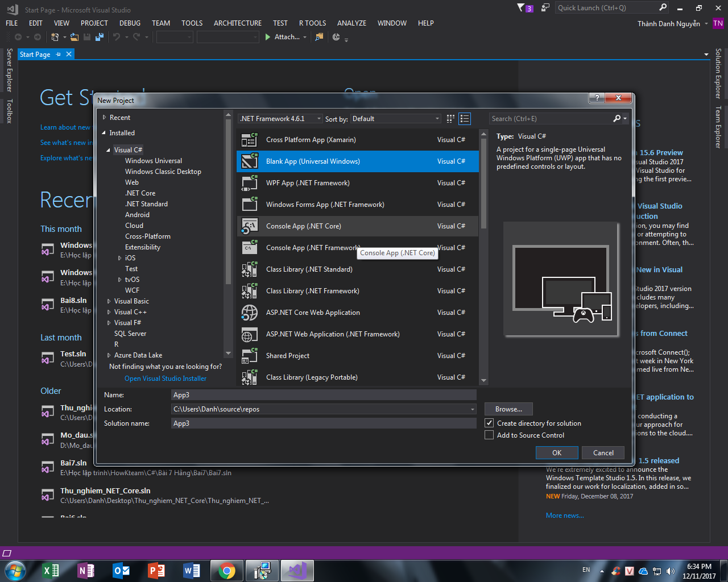Click the notifications flag icon

tap(521, 7)
